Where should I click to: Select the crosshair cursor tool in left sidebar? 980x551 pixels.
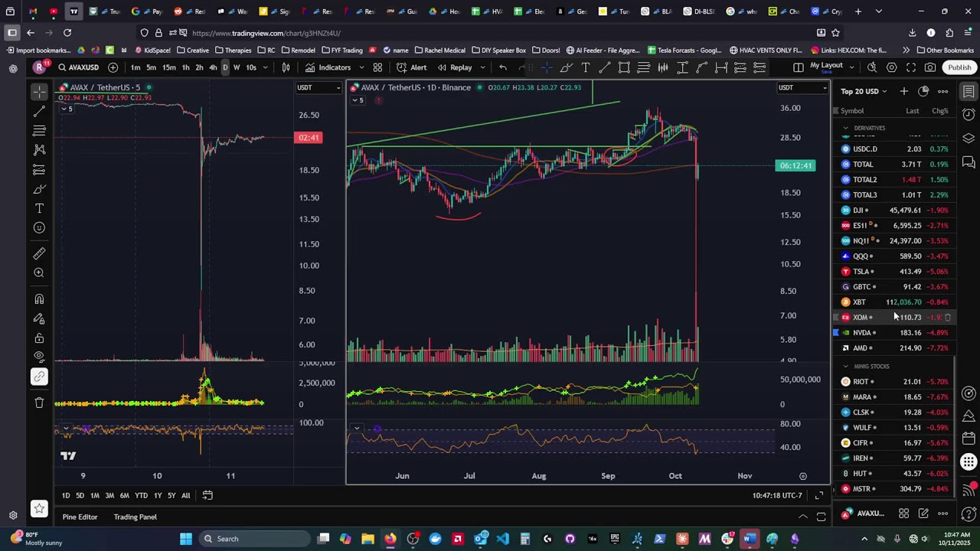coord(39,91)
